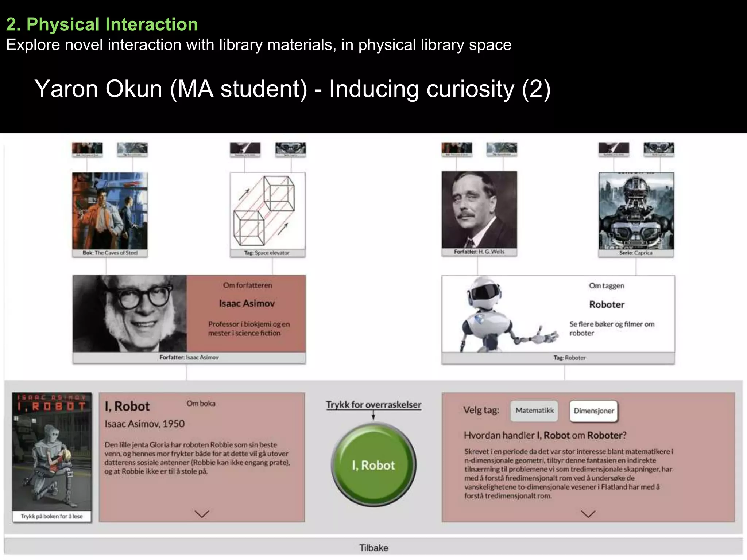Click Professor i biokjemi description text
Image resolution: width=747 pixels, height=560 pixels.
(249, 328)
